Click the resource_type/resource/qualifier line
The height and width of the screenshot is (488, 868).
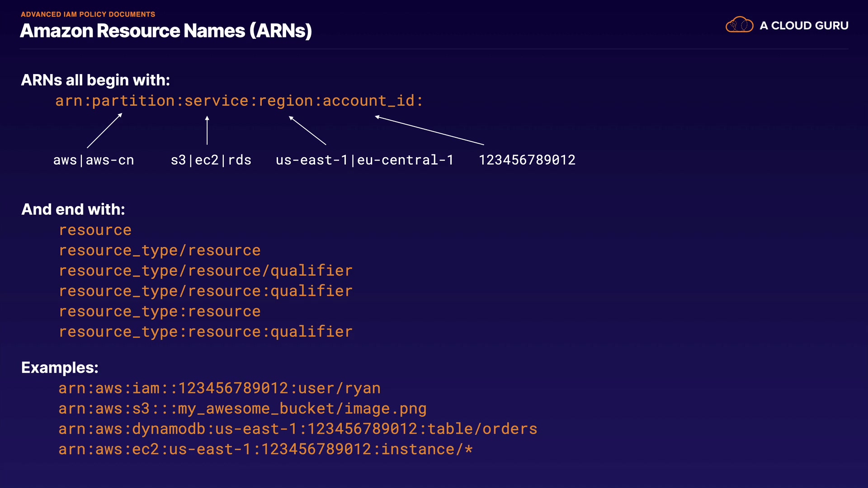point(206,271)
